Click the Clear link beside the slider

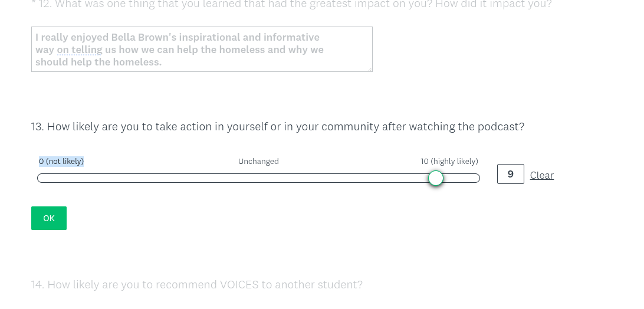click(541, 175)
